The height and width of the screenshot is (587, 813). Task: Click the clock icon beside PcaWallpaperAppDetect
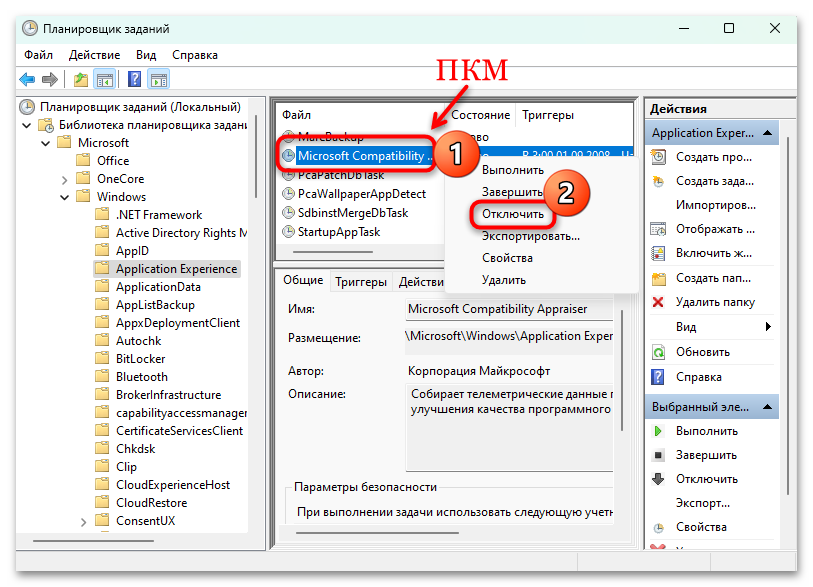tap(288, 194)
